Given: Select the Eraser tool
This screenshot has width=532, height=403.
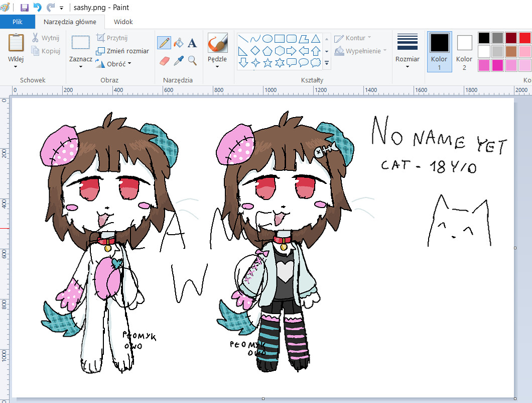Looking at the screenshot, I should pos(164,61).
